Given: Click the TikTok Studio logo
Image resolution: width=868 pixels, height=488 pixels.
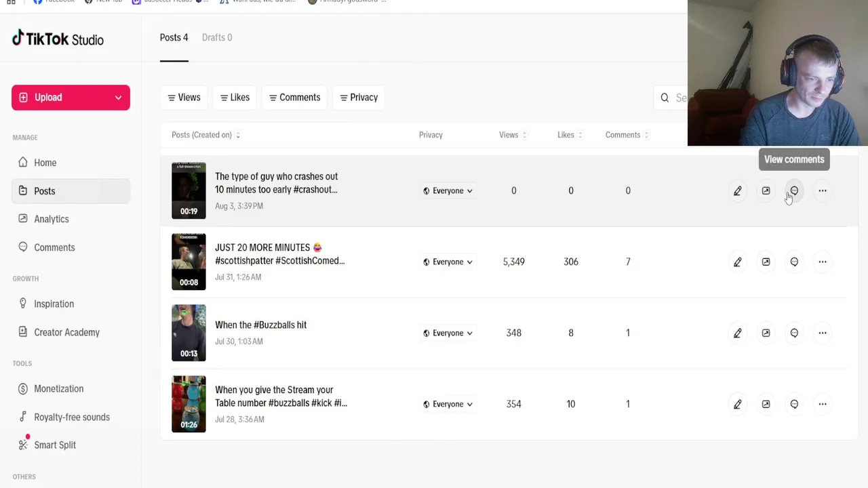Looking at the screenshot, I should click(x=58, y=39).
